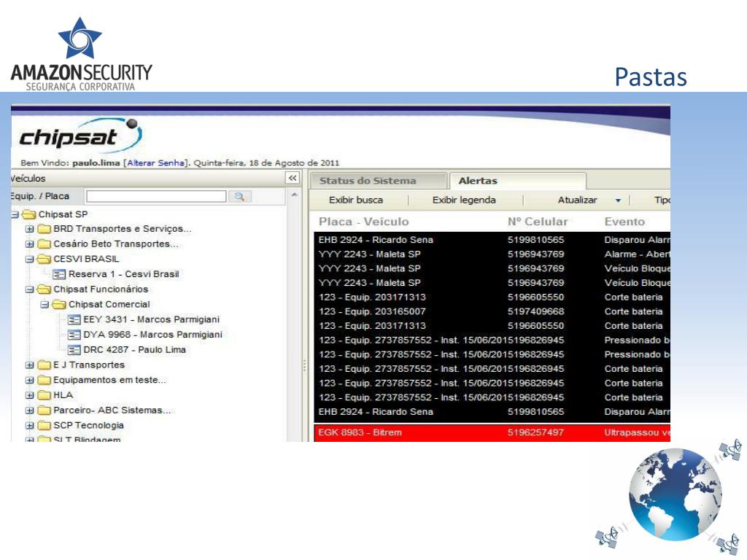The width and height of the screenshot is (747, 560).
Task: Sort by the Evento column header
Action: (624, 222)
